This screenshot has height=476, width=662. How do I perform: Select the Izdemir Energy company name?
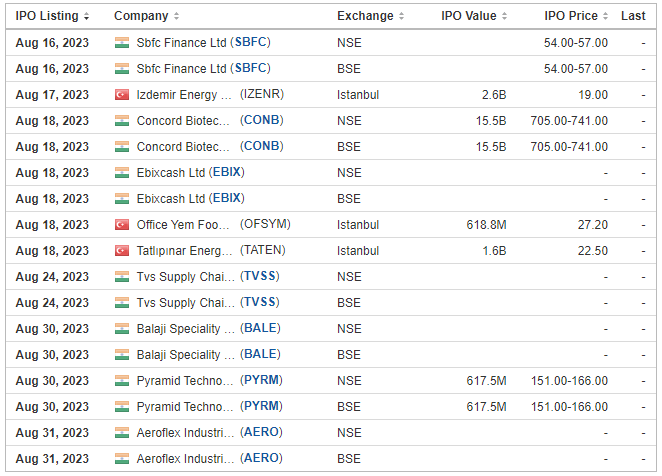pyautogui.click(x=184, y=95)
